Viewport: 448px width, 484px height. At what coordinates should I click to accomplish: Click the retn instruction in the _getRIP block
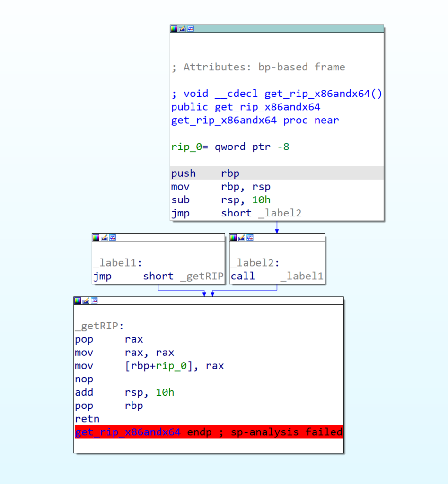tap(87, 419)
